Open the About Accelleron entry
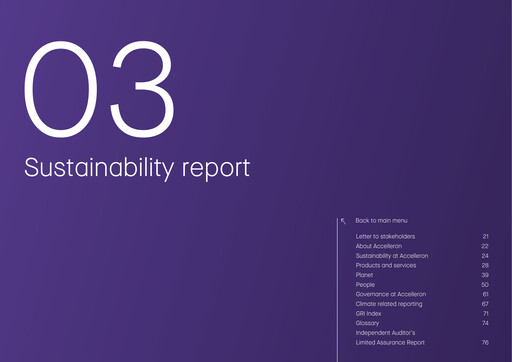 [x=379, y=246]
